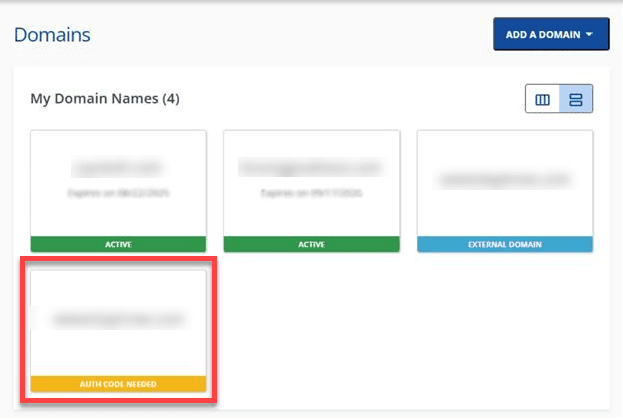The width and height of the screenshot is (623, 419).
Task: Open the ADD A DOMAIN button
Action: [550, 35]
